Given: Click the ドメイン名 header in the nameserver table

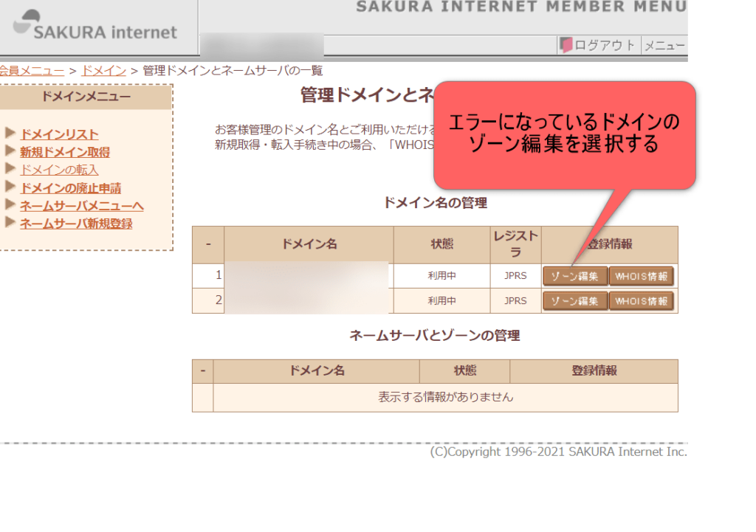Looking at the screenshot, I should pos(316,370).
